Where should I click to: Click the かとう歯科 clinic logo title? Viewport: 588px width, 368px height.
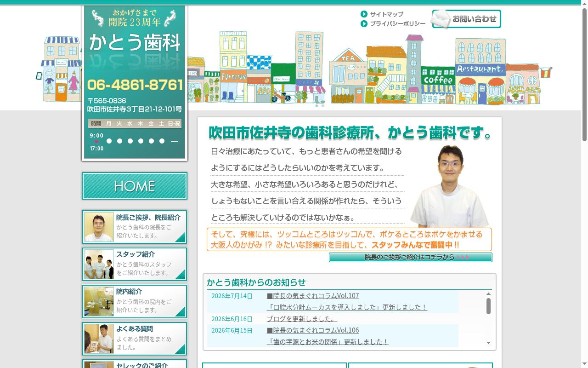click(135, 42)
